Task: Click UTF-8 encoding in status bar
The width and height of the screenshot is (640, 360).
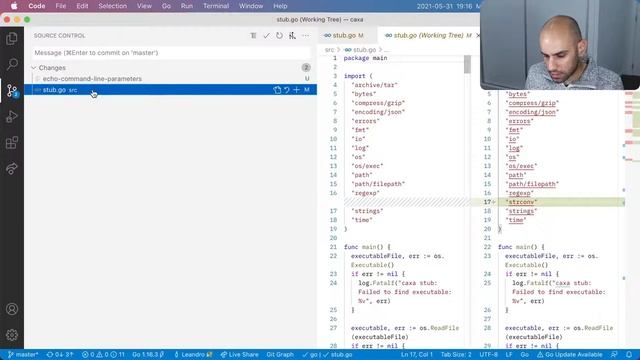Action: click(x=488, y=355)
